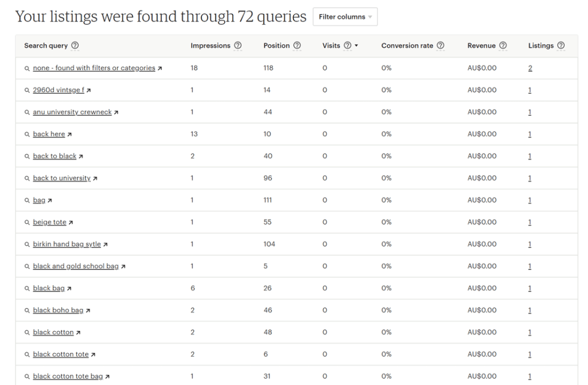Click the 'back here' search query link

point(49,134)
